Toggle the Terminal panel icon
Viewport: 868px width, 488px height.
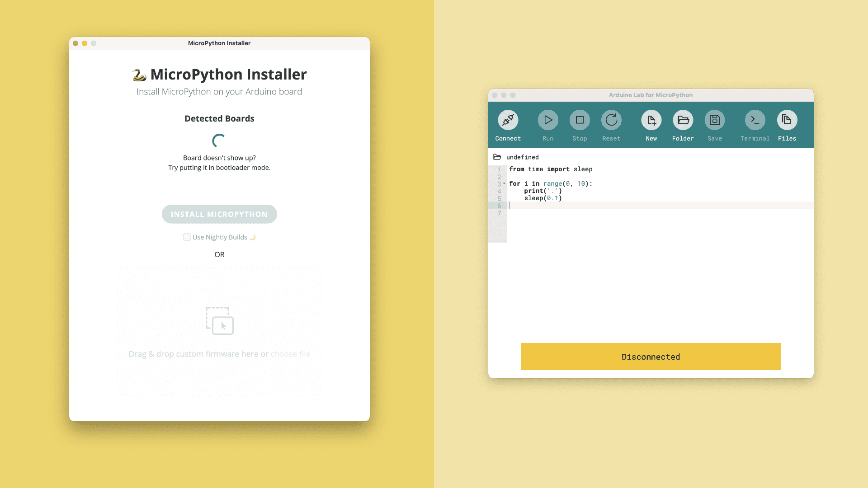pyautogui.click(x=755, y=120)
